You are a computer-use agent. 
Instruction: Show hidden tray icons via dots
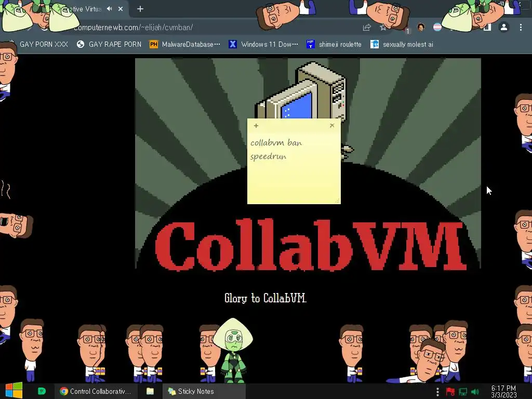(x=437, y=392)
